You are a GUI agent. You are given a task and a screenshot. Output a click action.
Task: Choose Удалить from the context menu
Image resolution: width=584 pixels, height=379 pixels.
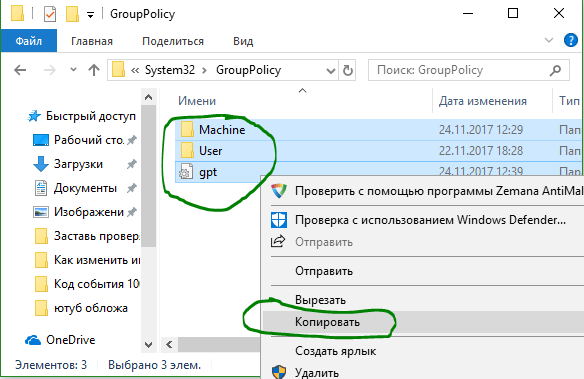click(423, 372)
